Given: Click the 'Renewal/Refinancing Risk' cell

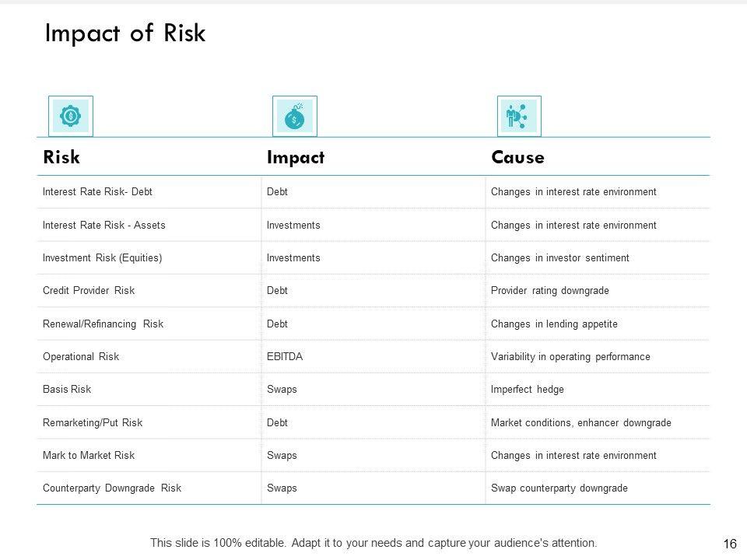Looking at the screenshot, I should tap(103, 324).
